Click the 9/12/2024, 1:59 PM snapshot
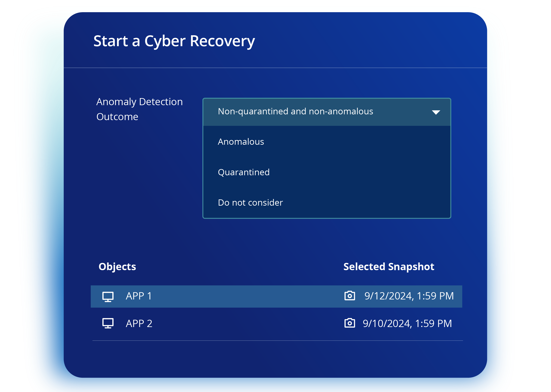This screenshot has height=392, width=551. click(409, 296)
